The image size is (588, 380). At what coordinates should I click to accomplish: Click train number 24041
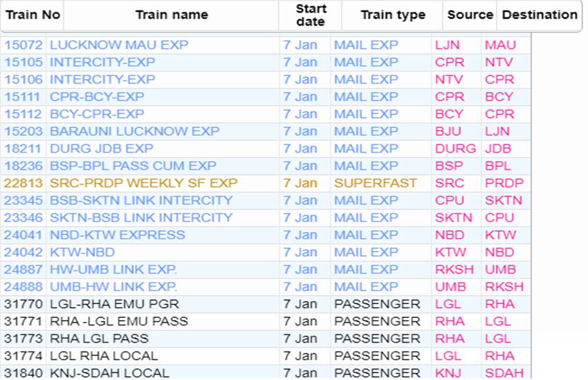(24, 235)
